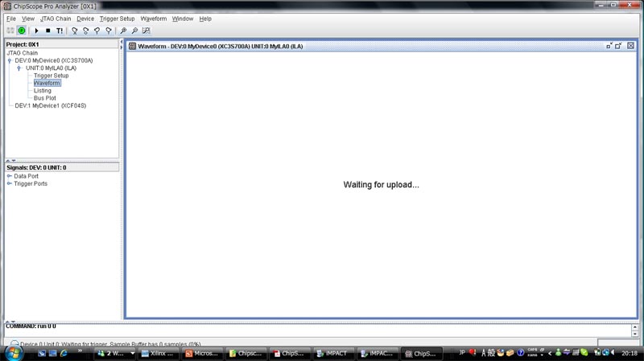644x361 pixels.
Task: Click the Trigger Ports label
Action: point(31,184)
